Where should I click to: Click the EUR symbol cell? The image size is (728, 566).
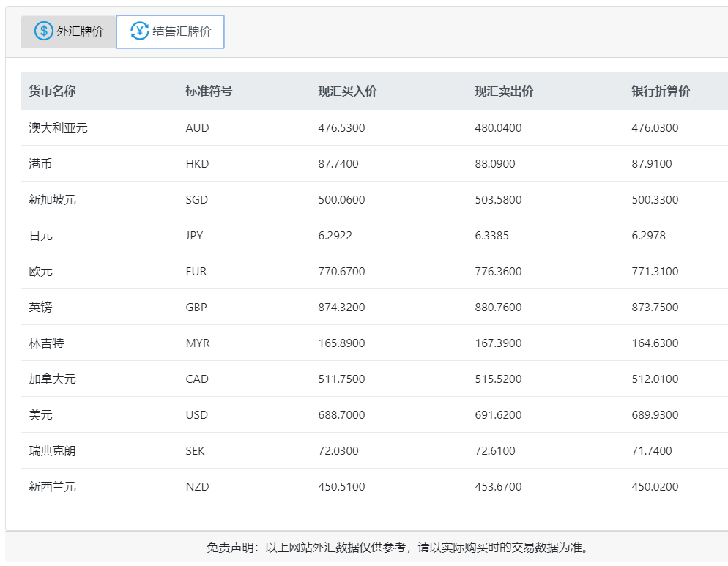196,272
